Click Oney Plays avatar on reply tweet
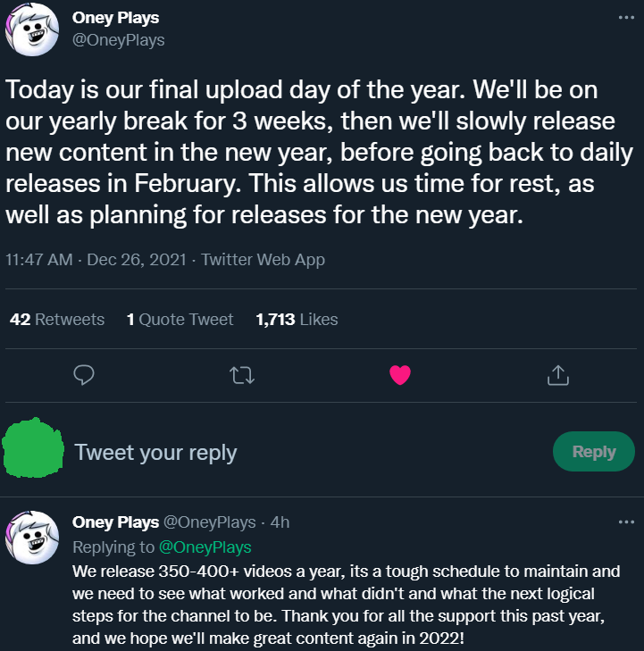This screenshot has width=644, height=651. [32, 538]
